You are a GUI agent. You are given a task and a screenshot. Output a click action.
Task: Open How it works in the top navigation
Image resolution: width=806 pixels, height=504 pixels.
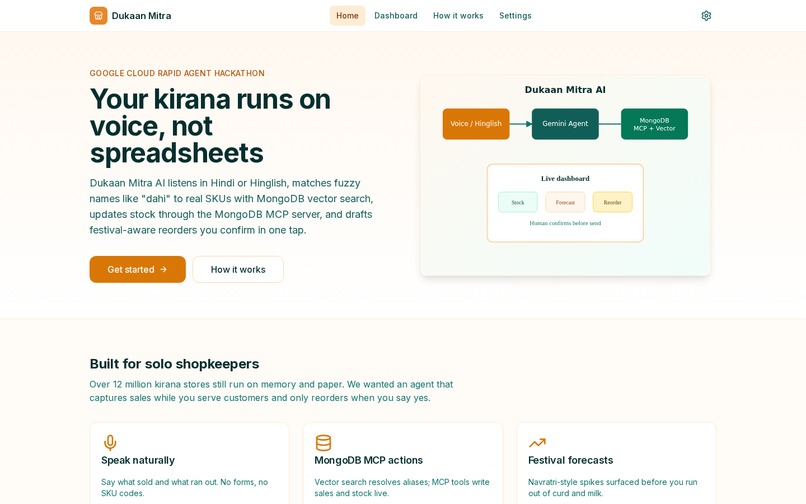tap(458, 15)
